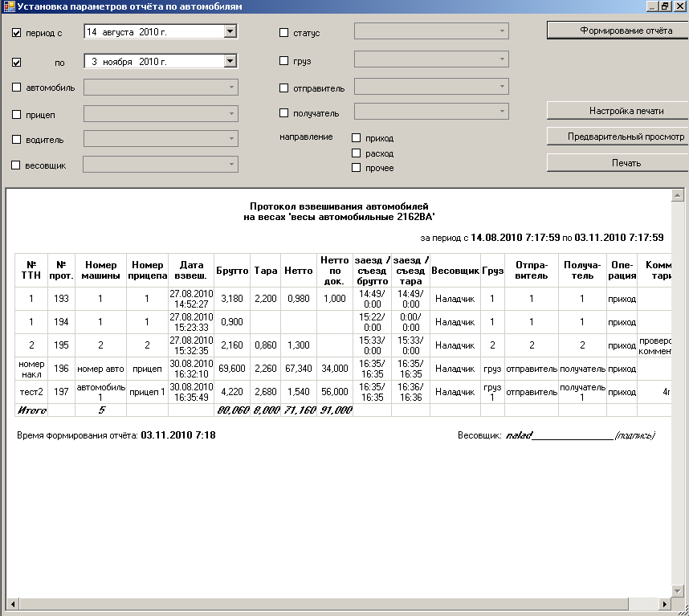Click the app icon in title bar
Viewport: 689px width, 616px height.
point(9,6)
